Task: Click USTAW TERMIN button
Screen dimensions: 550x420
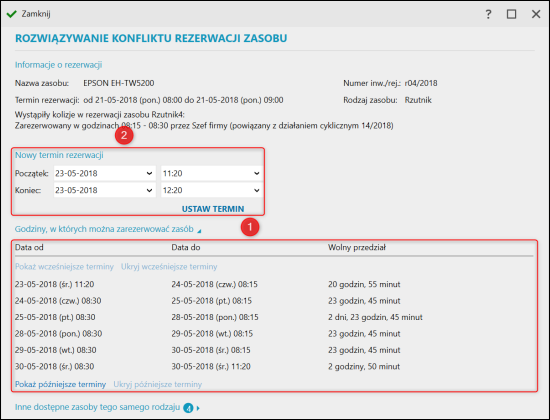Action: [x=213, y=209]
